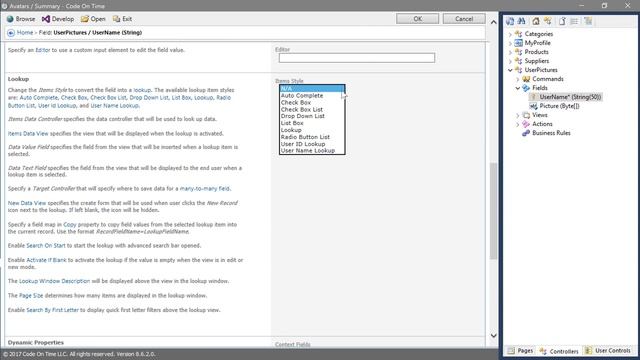Viewport: 640px width, 360px height.
Task: Expand the Commands tree node
Action: [x=518, y=79]
